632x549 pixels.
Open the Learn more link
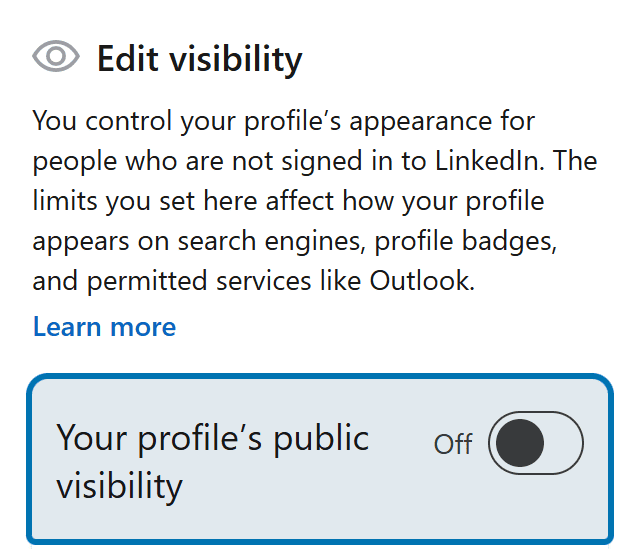click(x=104, y=327)
